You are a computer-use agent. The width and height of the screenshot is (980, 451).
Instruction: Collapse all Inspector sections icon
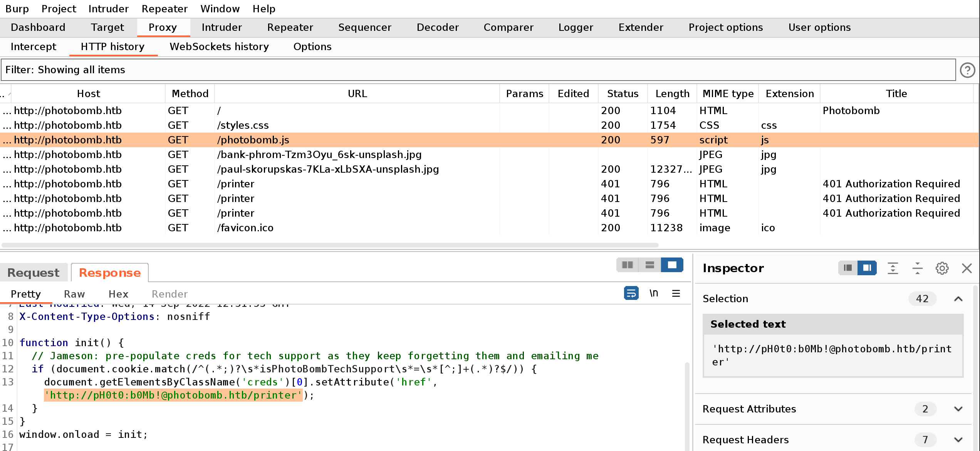coord(918,268)
